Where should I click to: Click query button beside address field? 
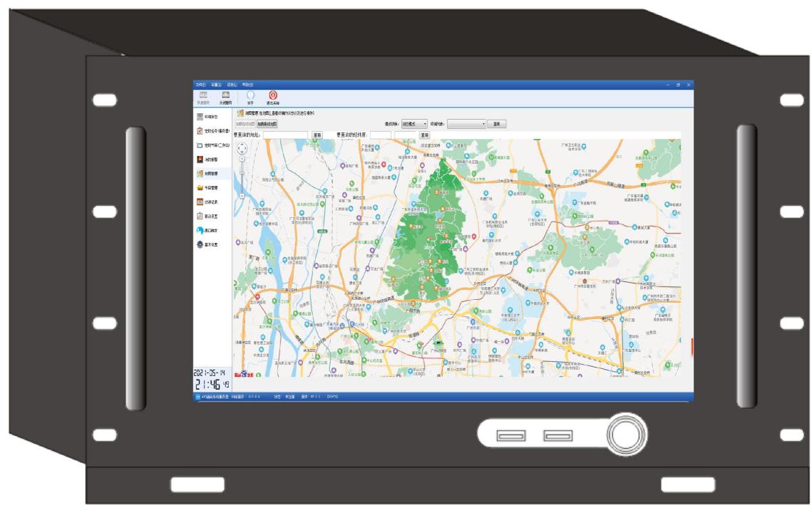click(317, 135)
